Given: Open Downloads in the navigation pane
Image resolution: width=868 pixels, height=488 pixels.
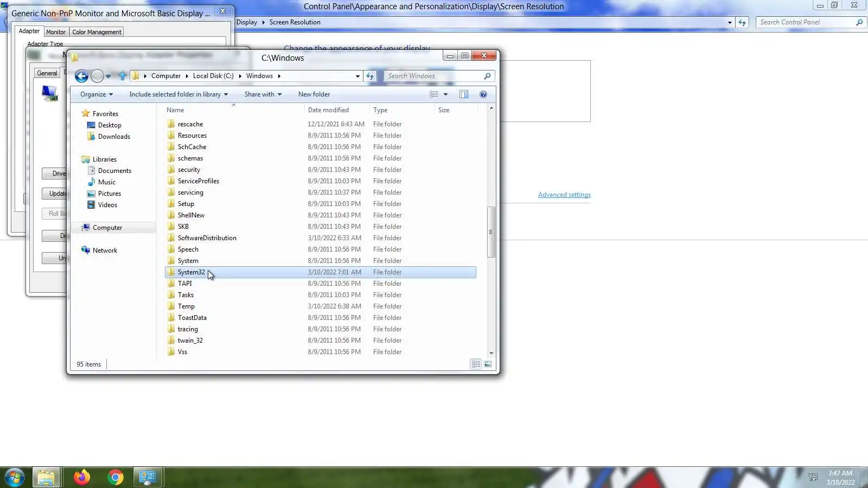Looking at the screenshot, I should [x=114, y=137].
